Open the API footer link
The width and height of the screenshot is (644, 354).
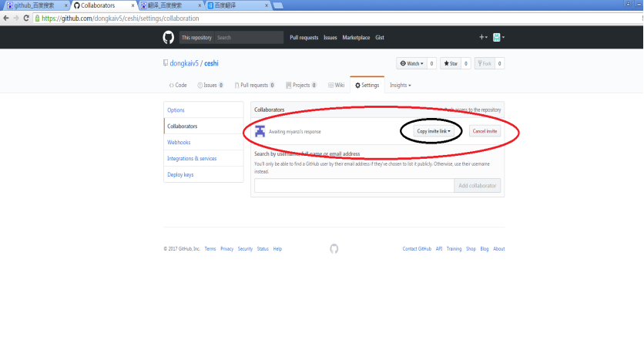(x=439, y=249)
